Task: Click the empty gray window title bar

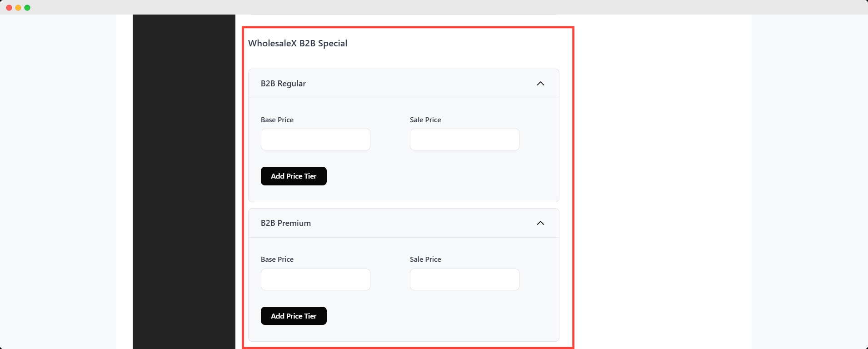Action: point(434,7)
